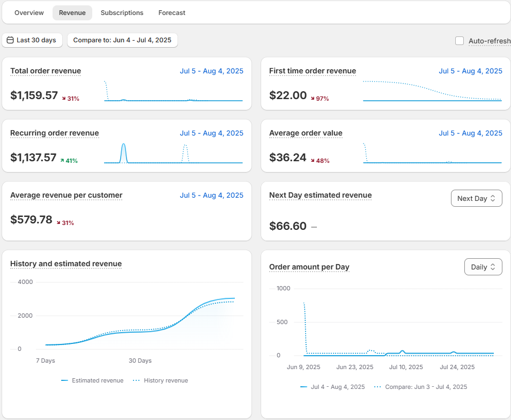Open the Compare to date range selector

pyautogui.click(x=122, y=40)
